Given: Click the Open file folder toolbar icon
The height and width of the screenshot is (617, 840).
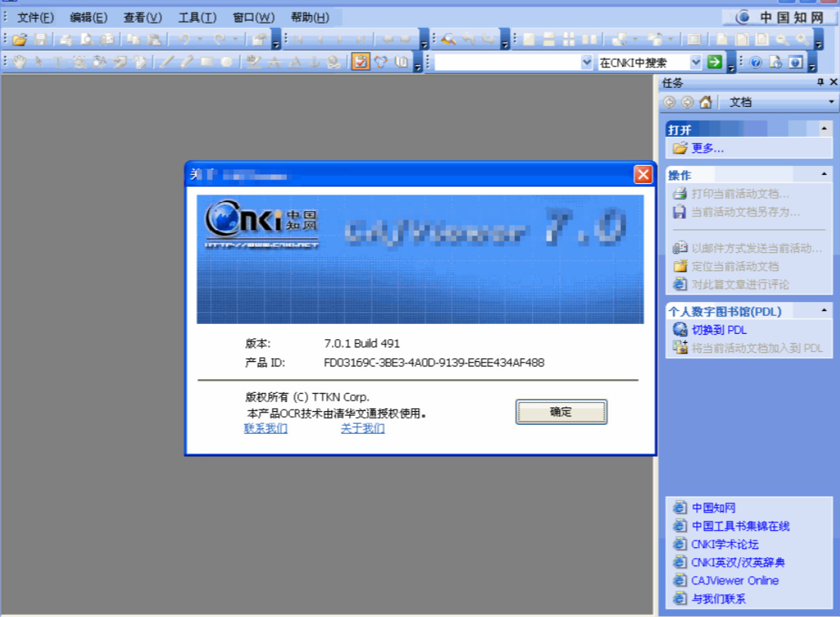Looking at the screenshot, I should (20, 39).
